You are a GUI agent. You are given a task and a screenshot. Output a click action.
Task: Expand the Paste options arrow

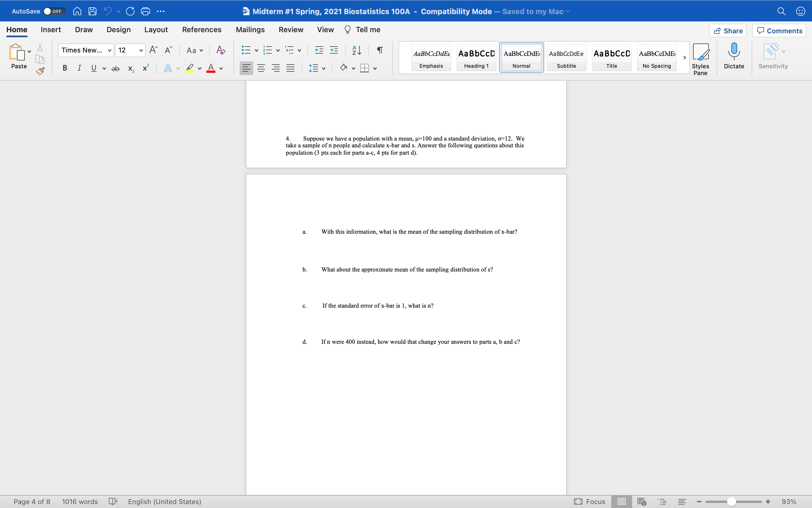30,51
